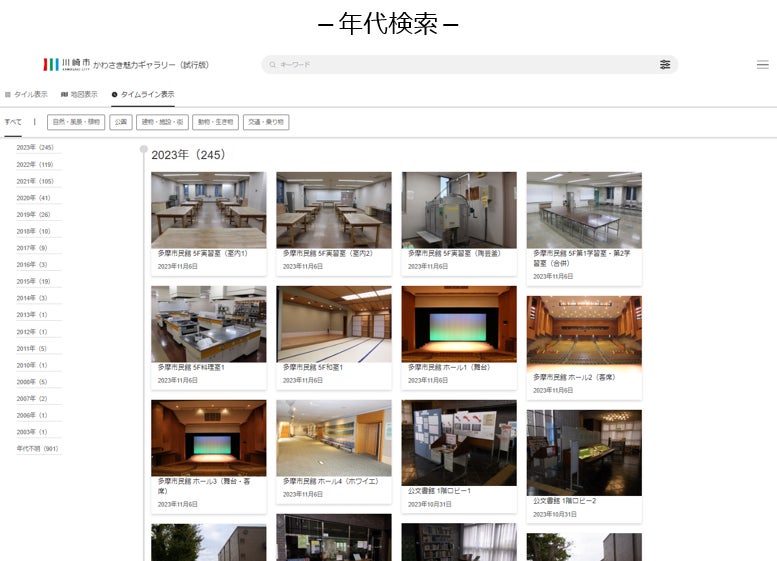Open the hamburger menu
Image resolution: width=777 pixels, height=561 pixels.
click(x=763, y=64)
